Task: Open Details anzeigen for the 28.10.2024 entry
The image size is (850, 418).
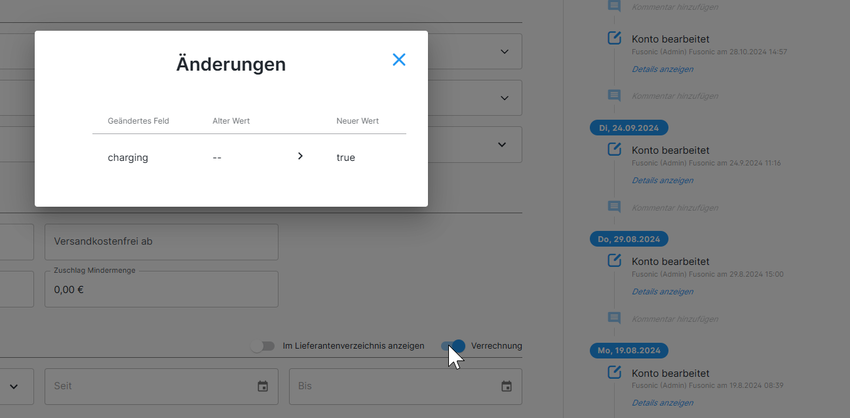Action: click(x=662, y=69)
